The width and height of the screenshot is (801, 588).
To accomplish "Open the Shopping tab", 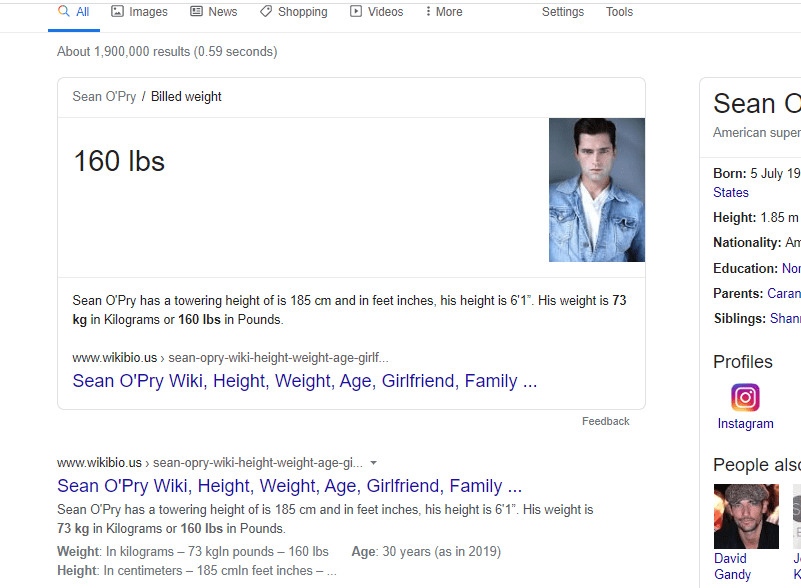I will click(x=294, y=12).
